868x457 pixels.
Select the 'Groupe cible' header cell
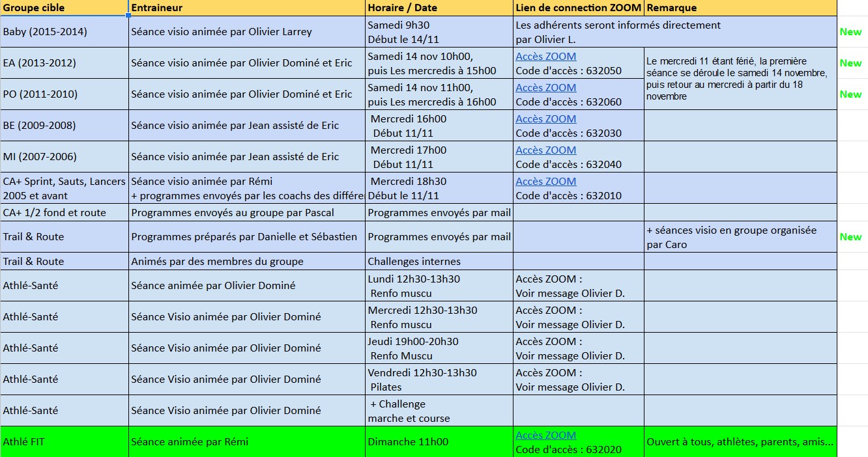pos(65,8)
